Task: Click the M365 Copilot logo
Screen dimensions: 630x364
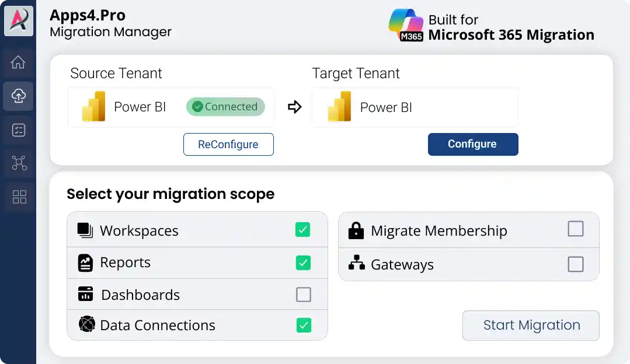Action: pos(406,25)
